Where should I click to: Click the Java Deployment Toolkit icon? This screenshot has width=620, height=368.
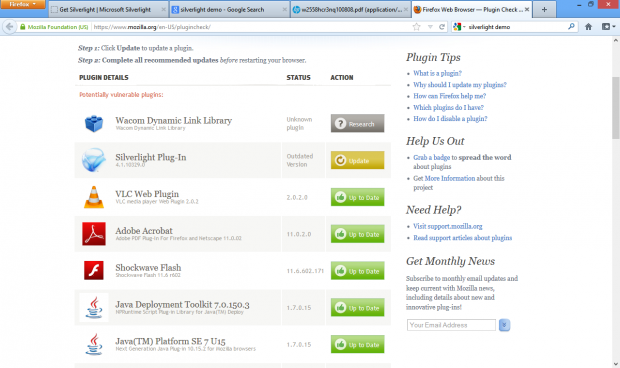click(x=94, y=308)
